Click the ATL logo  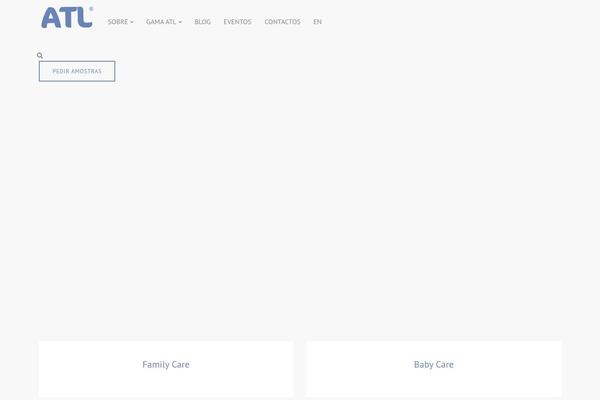click(67, 18)
